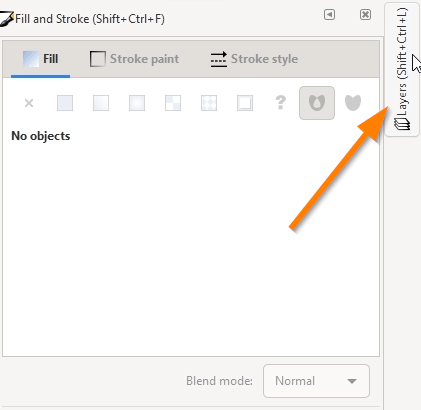
Task: Choose the flat color fill icon
Action: (65, 103)
